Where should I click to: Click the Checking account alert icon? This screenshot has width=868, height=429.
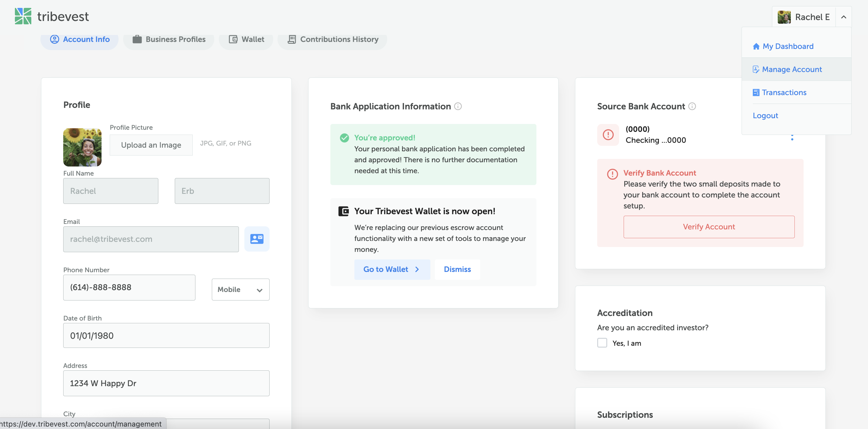coord(608,135)
